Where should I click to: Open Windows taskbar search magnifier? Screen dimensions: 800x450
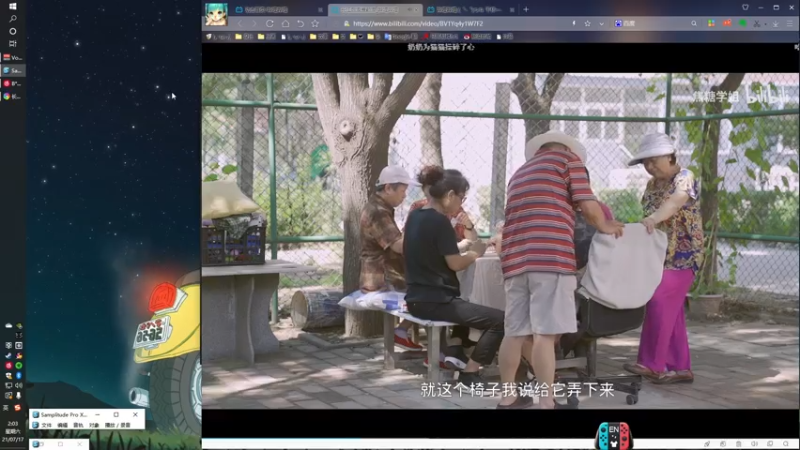[13, 18]
